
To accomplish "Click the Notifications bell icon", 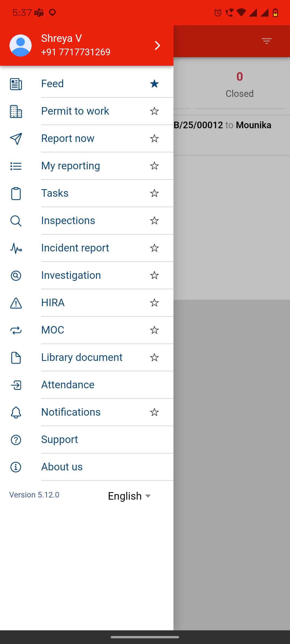I will 16,412.
